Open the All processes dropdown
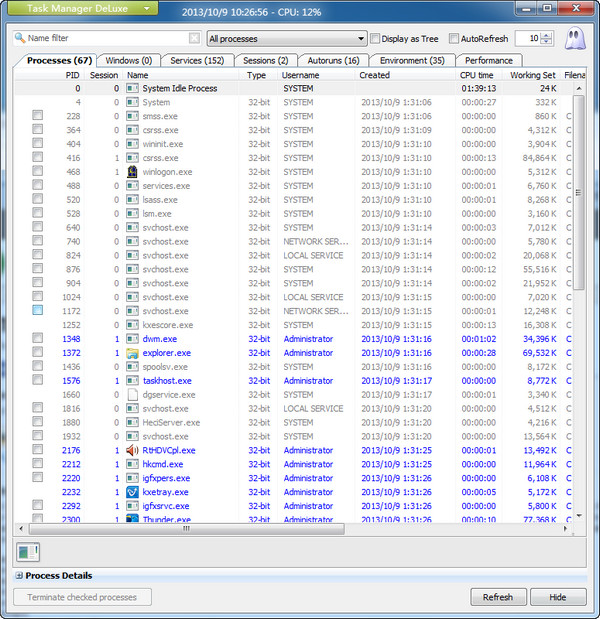 [x=284, y=39]
